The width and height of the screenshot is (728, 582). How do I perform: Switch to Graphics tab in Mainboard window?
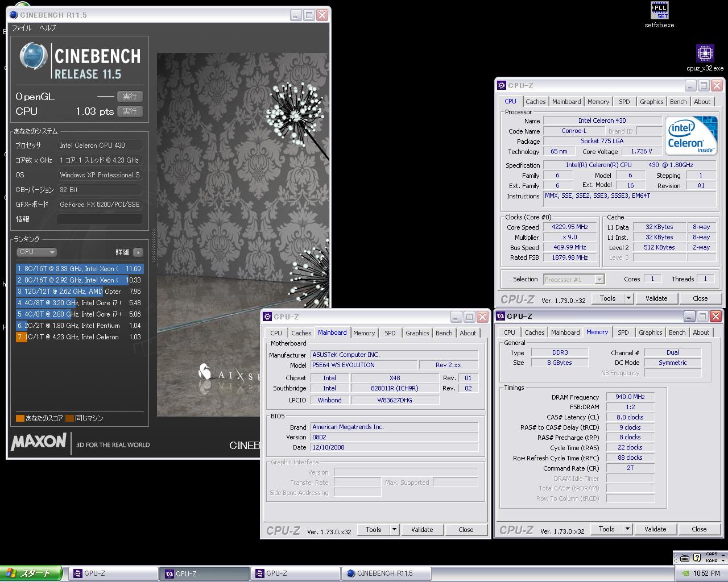coord(417,333)
